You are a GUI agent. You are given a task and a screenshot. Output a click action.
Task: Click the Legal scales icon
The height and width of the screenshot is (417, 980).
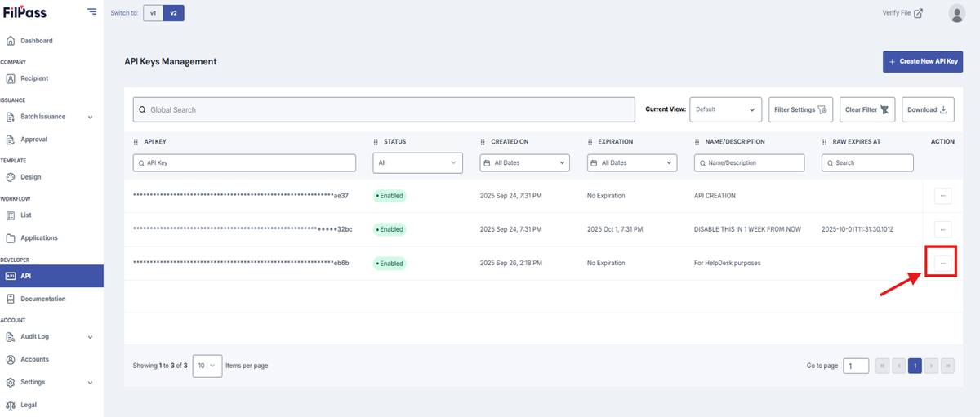pos(11,405)
